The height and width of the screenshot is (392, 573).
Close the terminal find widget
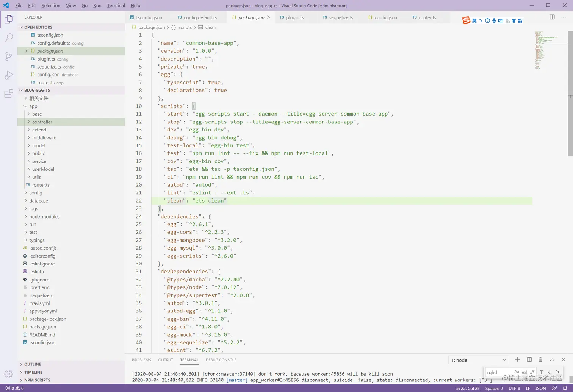[557, 372]
